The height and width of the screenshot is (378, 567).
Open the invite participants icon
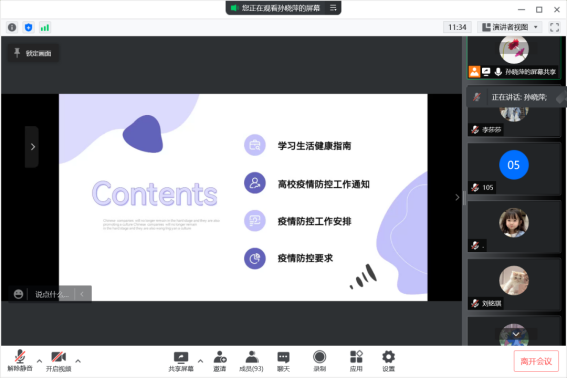click(219, 361)
